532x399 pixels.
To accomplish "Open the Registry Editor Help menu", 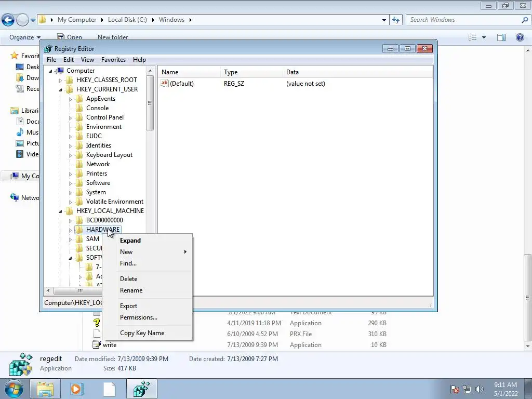I will 139,60.
